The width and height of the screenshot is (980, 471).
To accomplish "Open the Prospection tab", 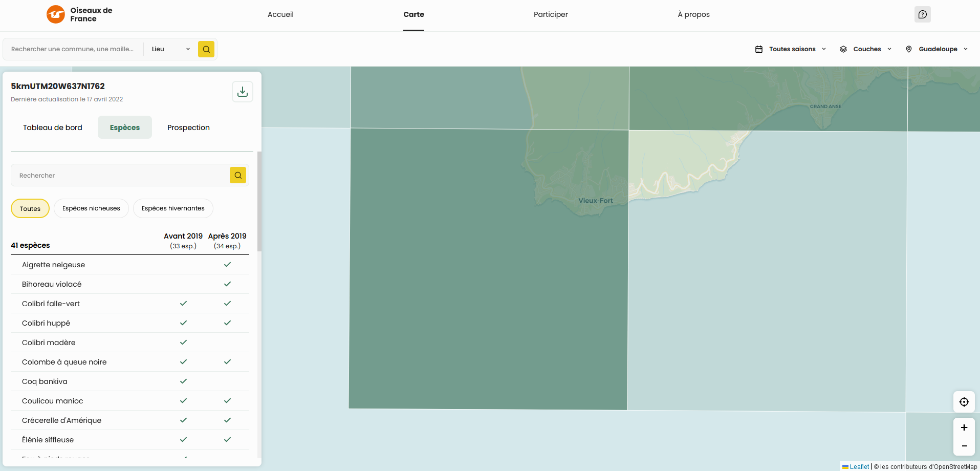I will click(188, 127).
